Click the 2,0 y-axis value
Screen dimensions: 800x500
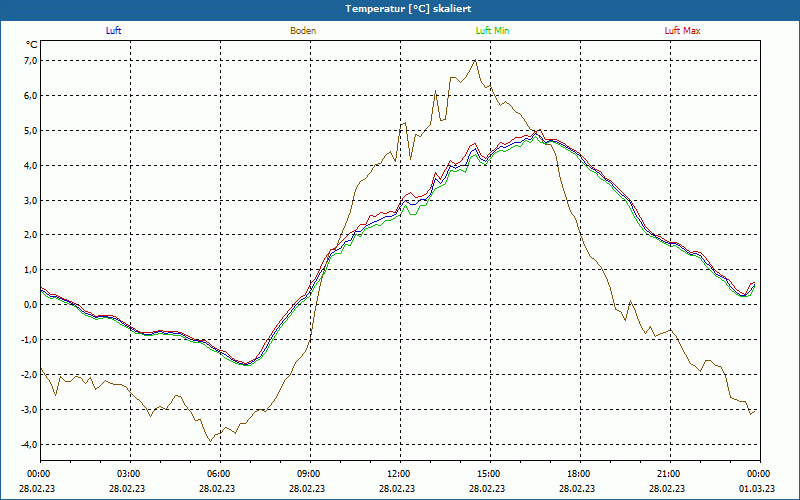[x=31, y=235]
